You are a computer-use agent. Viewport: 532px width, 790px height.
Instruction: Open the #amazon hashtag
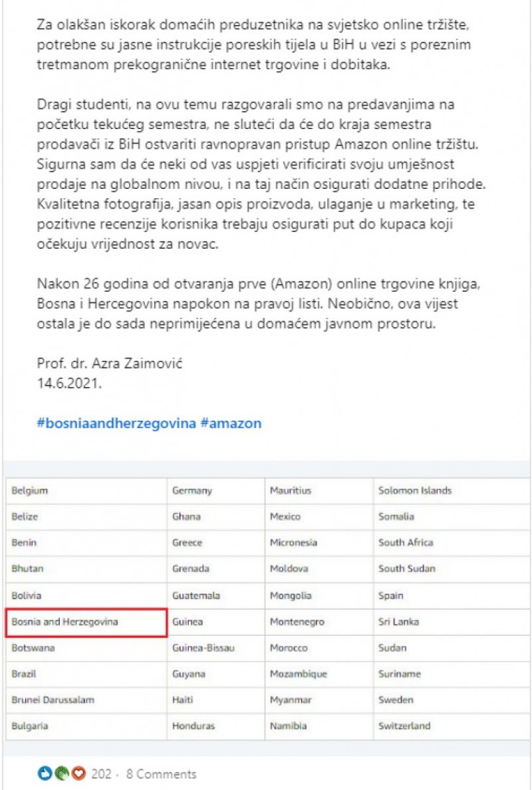coord(231,423)
